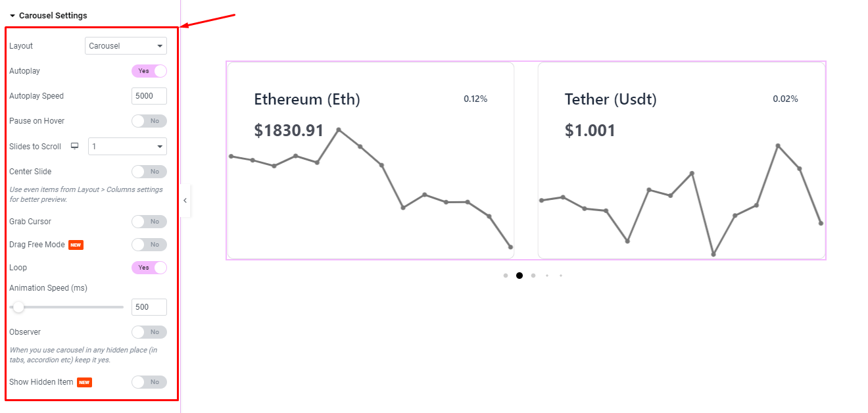Click the Animation Speed slider handle
The image size is (868, 413).
pyautogui.click(x=18, y=307)
